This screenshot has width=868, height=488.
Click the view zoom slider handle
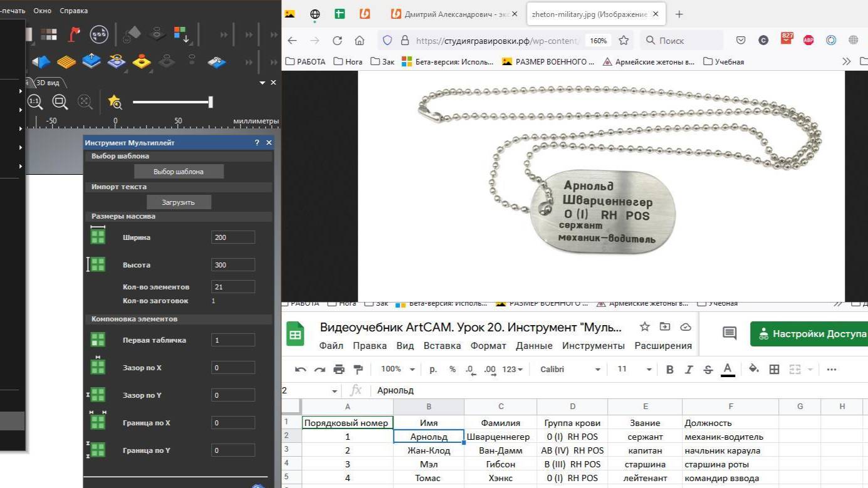coord(211,101)
